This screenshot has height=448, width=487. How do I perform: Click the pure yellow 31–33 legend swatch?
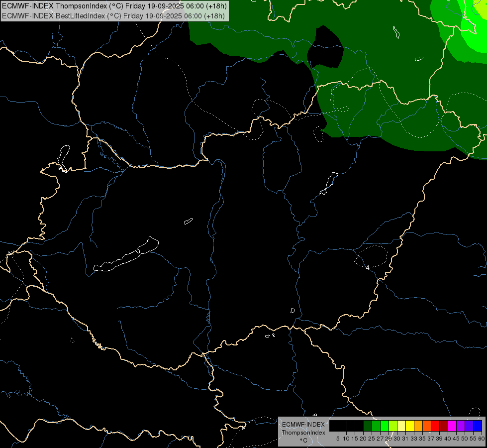(410, 426)
